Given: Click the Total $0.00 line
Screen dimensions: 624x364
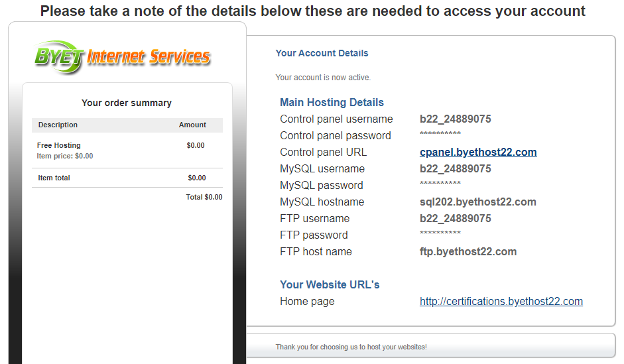Looking at the screenshot, I should point(204,198).
